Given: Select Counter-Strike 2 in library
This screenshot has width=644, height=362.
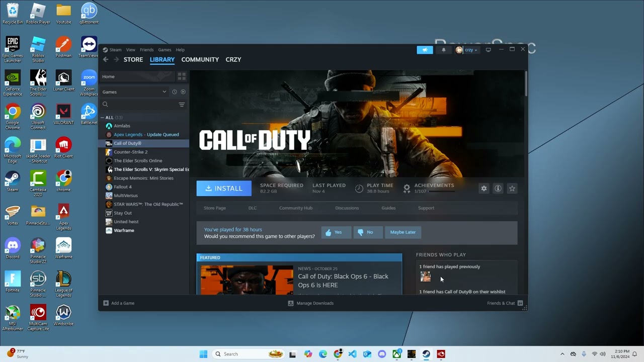Looking at the screenshot, I should pos(143,152).
